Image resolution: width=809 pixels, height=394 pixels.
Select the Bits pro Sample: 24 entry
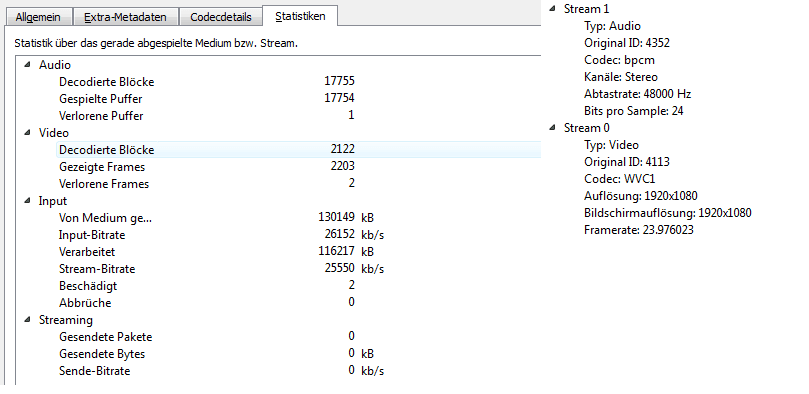[x=634, y=111]
